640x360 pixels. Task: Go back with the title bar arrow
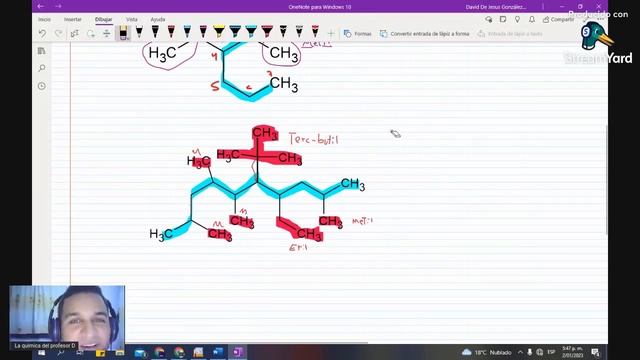(40, 6)
